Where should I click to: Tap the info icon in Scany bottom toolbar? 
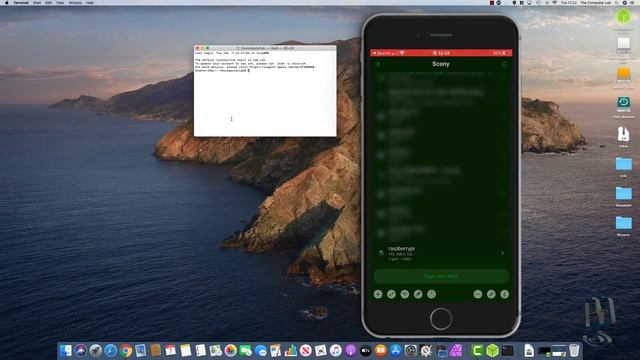[504, 294]
